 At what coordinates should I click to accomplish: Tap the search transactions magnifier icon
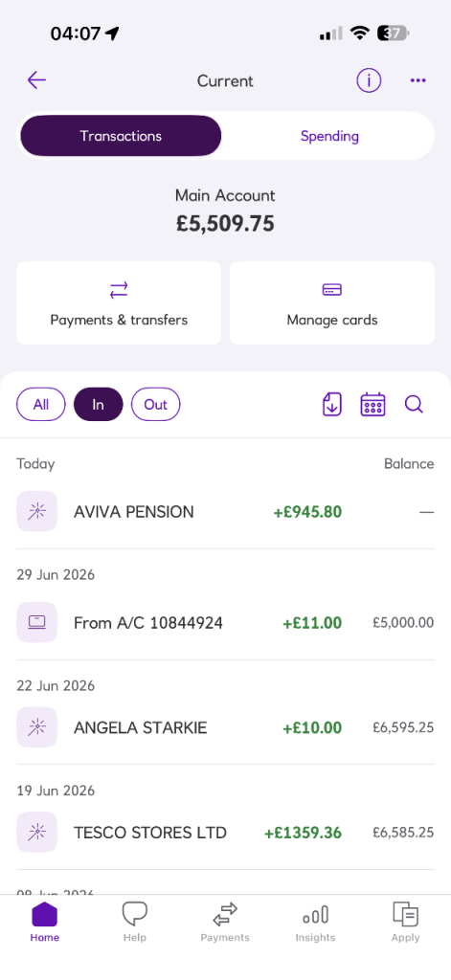(x=414, y=405)
